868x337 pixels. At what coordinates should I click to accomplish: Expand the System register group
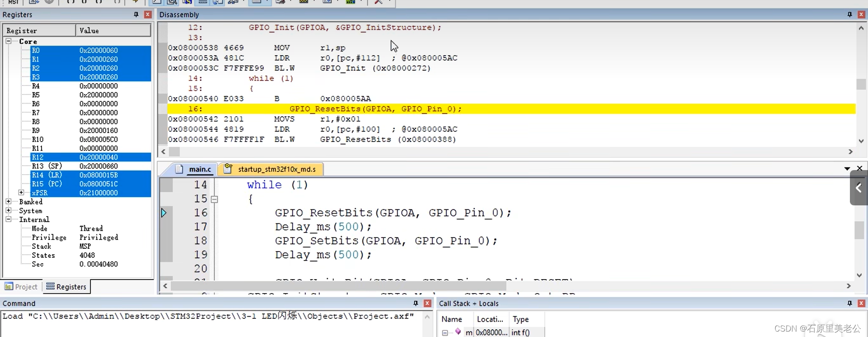(x=8, y=211)
